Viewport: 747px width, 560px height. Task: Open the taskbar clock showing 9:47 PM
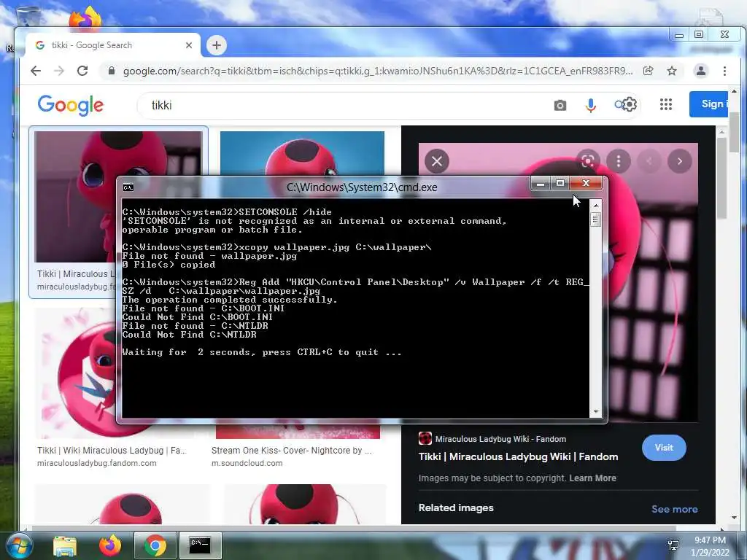coord(710,546)
